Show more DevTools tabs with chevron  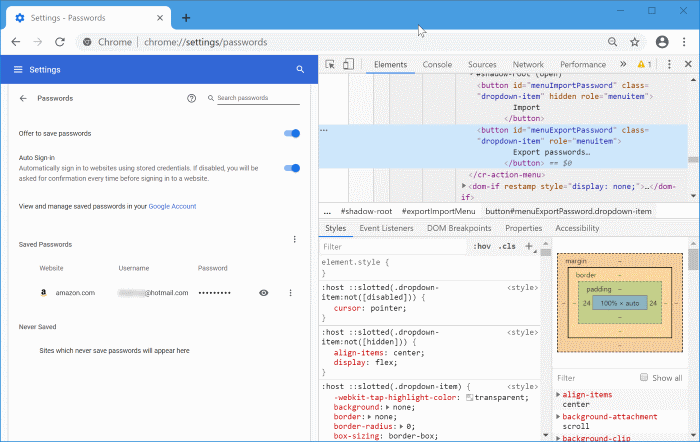pyautogui.click(x=623, y=65)
